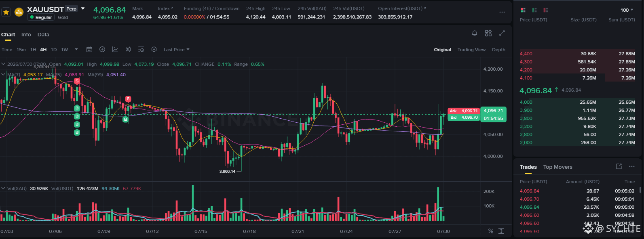Open the XAUUSDT pair selector dropdown arrow

click(83, 8)
